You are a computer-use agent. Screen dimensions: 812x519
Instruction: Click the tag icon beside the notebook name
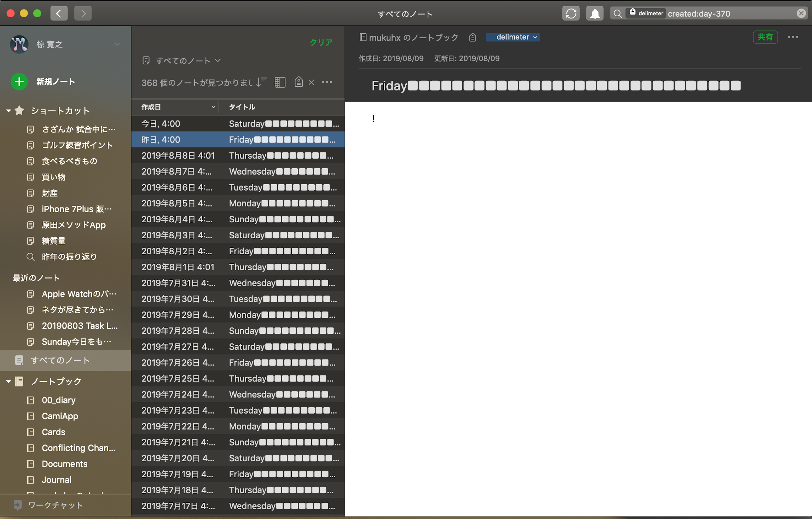click(472, 37)
